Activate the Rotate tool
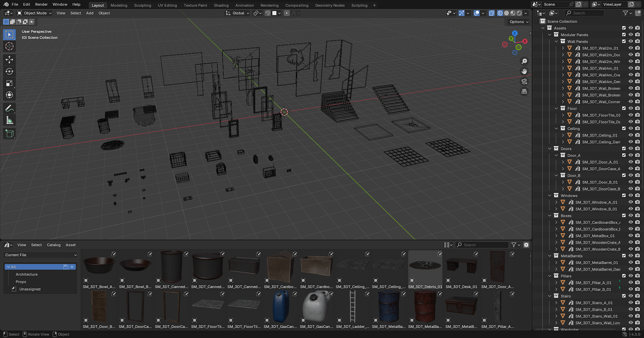 pos(9,71)
